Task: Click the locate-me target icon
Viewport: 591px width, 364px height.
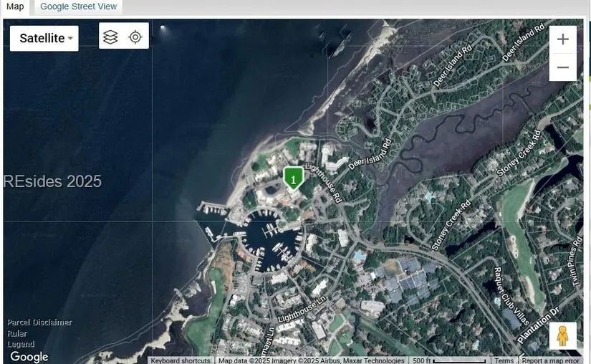Action: [135, 37]
